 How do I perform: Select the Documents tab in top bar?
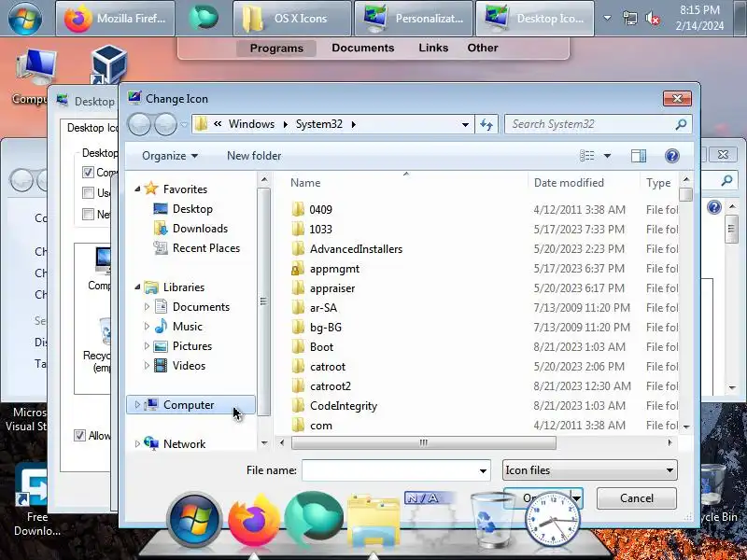(363, 48)
